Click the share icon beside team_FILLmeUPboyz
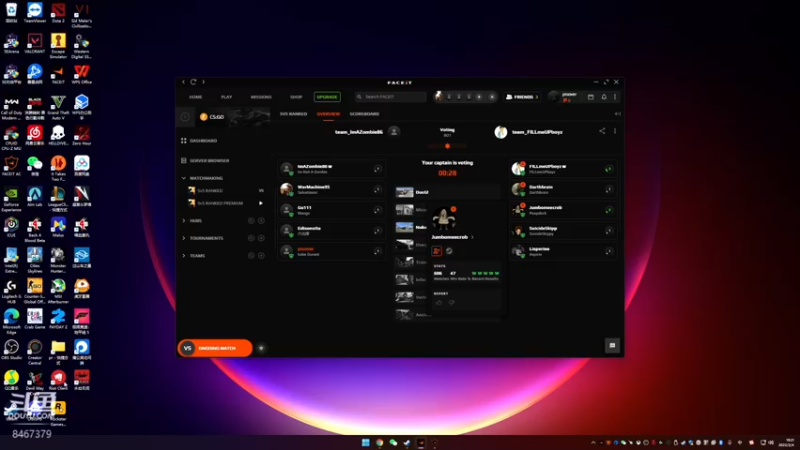This screenshot has height=450, width=800. coord(602,131)
